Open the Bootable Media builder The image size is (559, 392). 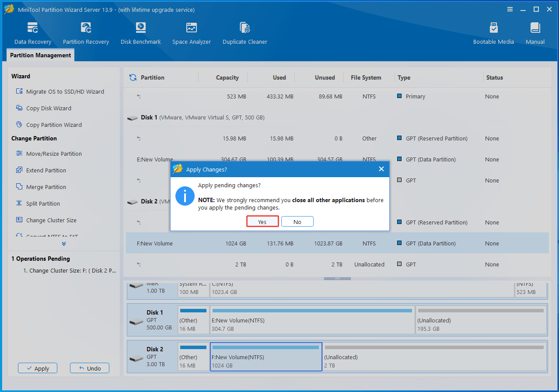(x=493, y=34)
